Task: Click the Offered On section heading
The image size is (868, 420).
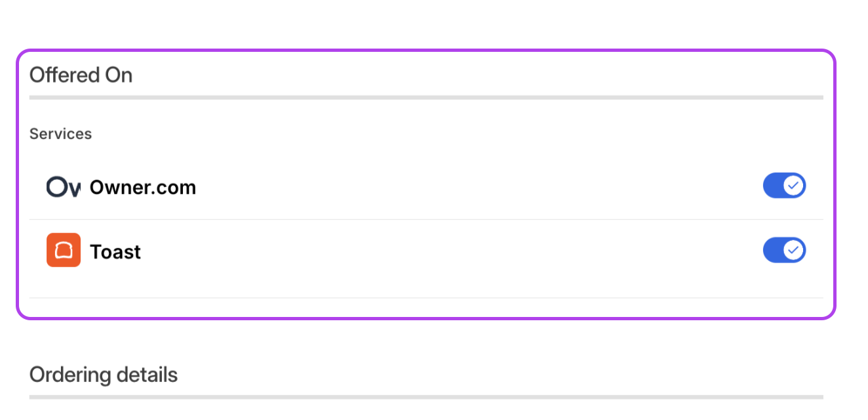Action: [x=81, y=75]
